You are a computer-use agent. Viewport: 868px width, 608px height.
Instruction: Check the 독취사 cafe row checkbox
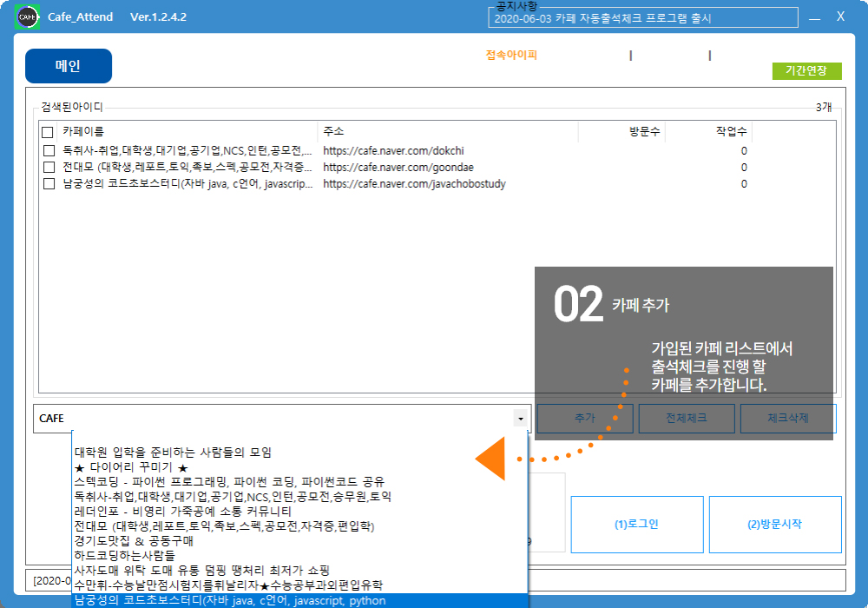click(49, 150)
